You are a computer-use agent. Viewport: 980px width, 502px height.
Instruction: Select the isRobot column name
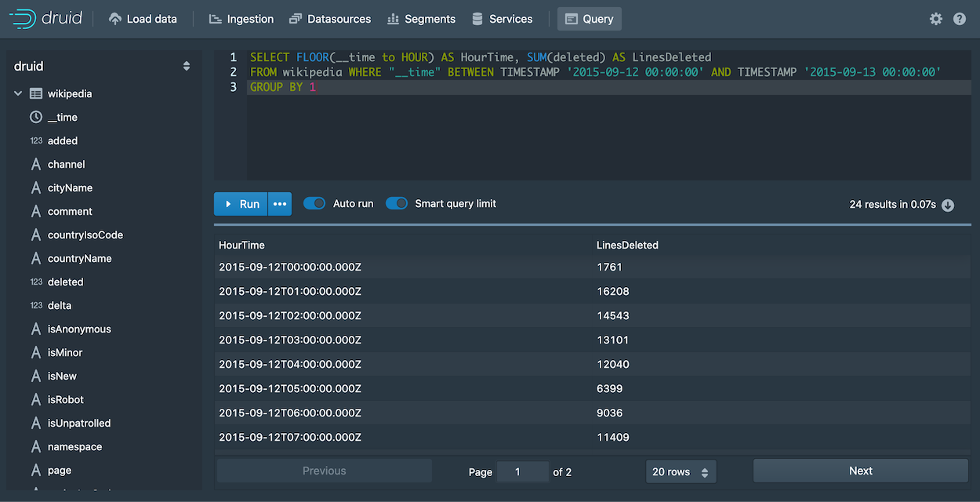pos(66,399)
